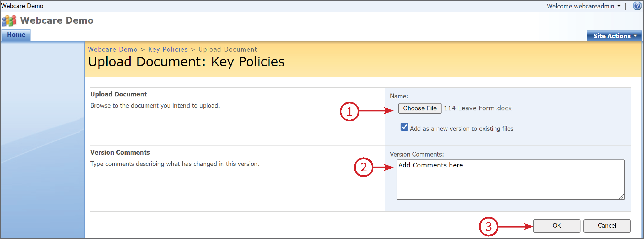Open the Site Actions menu

tap(614, 36)
